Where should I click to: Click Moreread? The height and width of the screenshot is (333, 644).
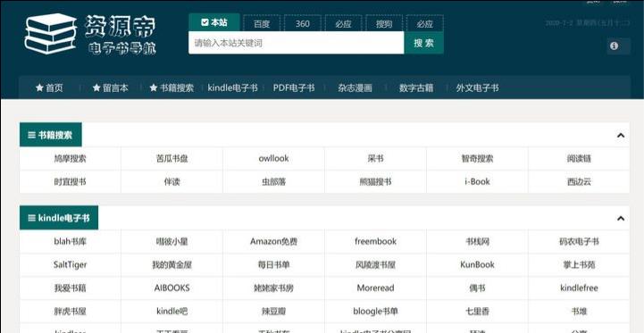(x=375, y=288)
